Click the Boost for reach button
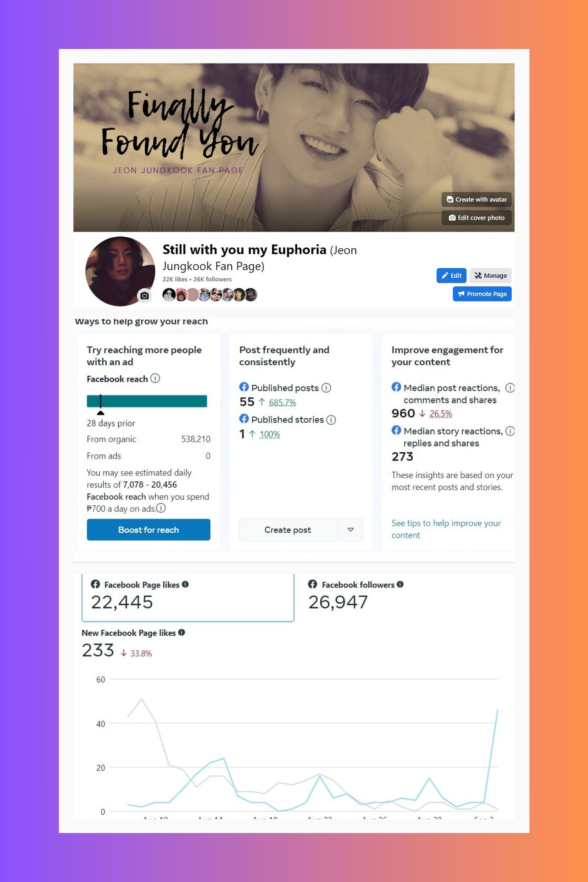588x882 pixels. click(x=149, y=530)
